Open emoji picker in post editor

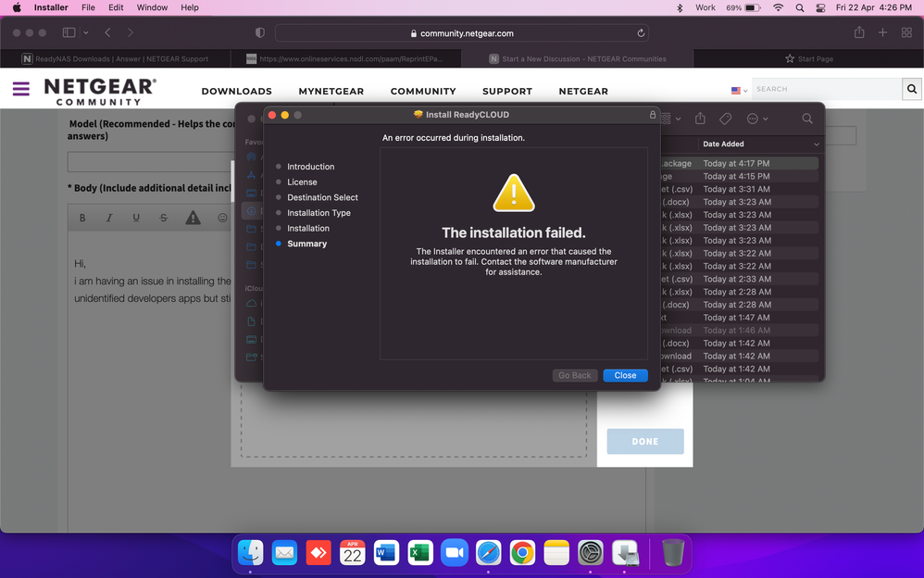(x=222, y=218)
